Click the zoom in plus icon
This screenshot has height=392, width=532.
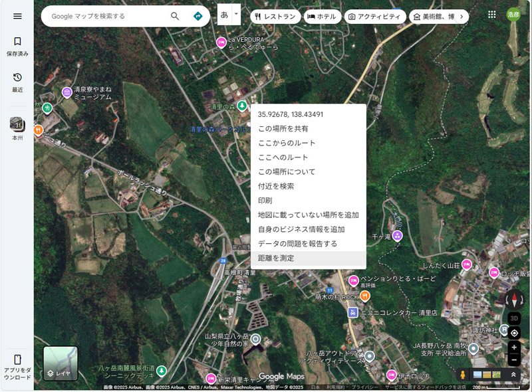point(514,346)
